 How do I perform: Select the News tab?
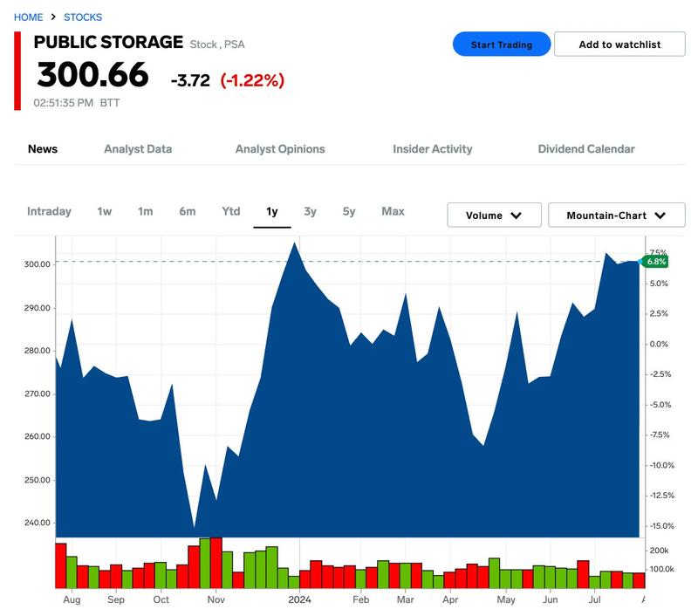click(x=43, y=149)
